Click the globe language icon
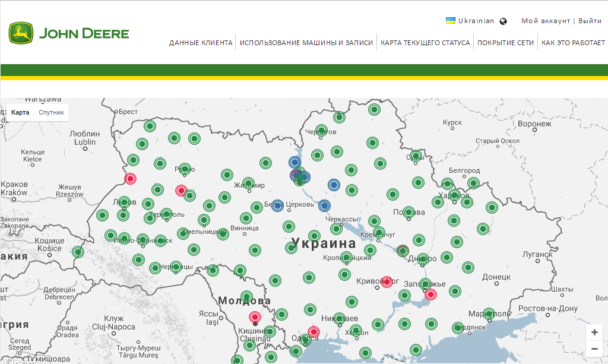This screenshot has height=364, width=608. pyautogui.click(x=503, y=20)
